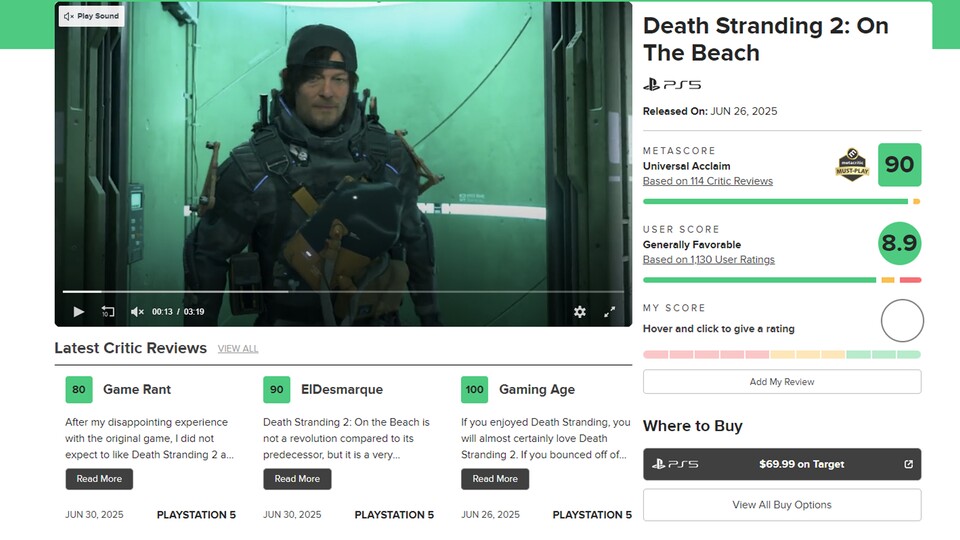Click the green Metascore 90 badge
This screenshot has height=540, width=960.
coord(899,165)
